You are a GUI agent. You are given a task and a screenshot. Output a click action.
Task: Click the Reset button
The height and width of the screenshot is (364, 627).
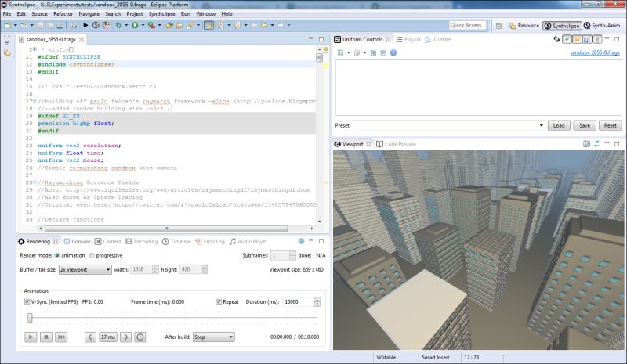click(x=611, y=125)
